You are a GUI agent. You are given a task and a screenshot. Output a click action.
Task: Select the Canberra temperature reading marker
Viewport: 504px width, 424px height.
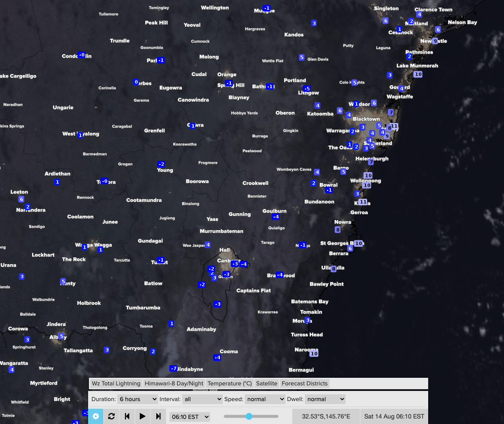[235, 263]
